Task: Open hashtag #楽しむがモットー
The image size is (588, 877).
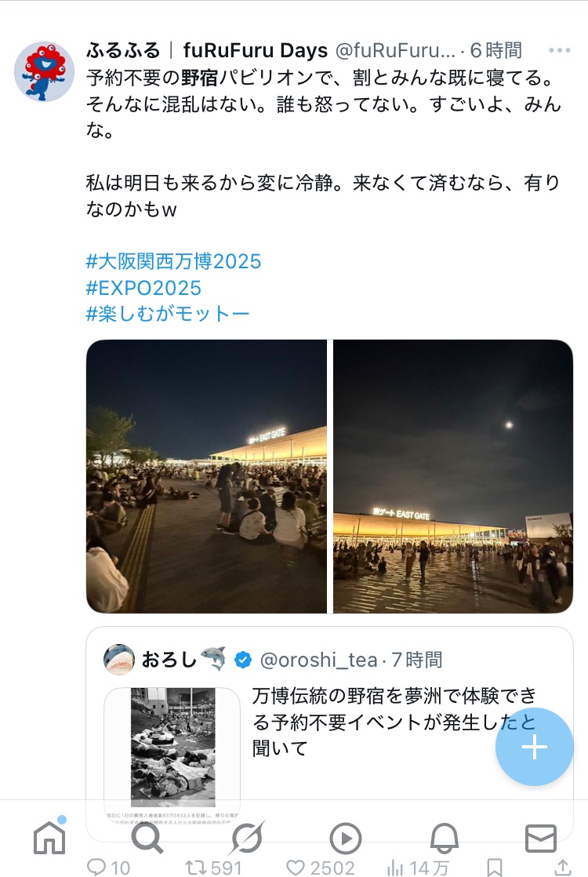Action: point(168,314)
